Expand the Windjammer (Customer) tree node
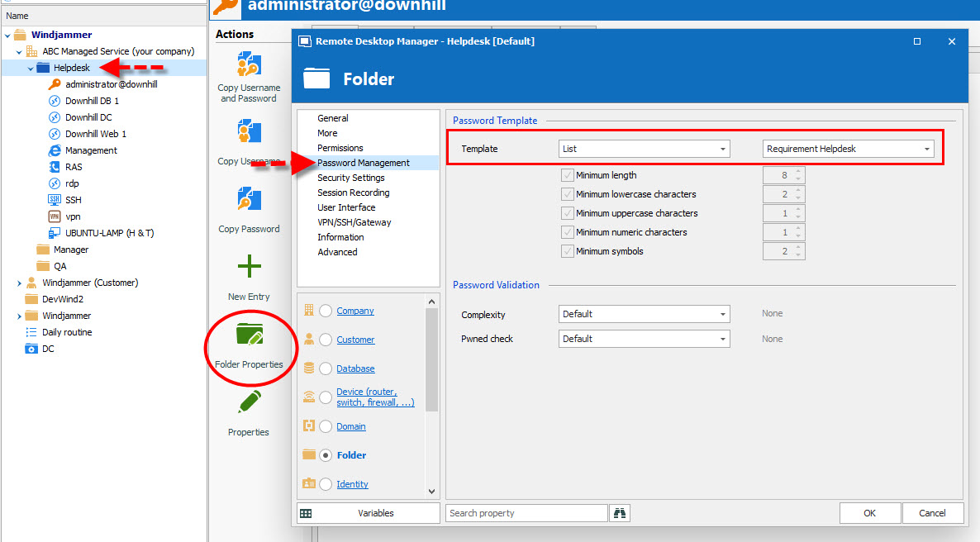The width and height of the screenshot is (980, 542). [x=19, y=283]
